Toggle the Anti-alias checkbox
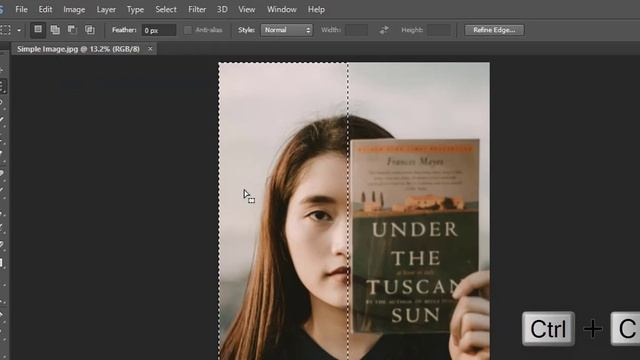The image size is (640, 360). (x=188, y=30)
